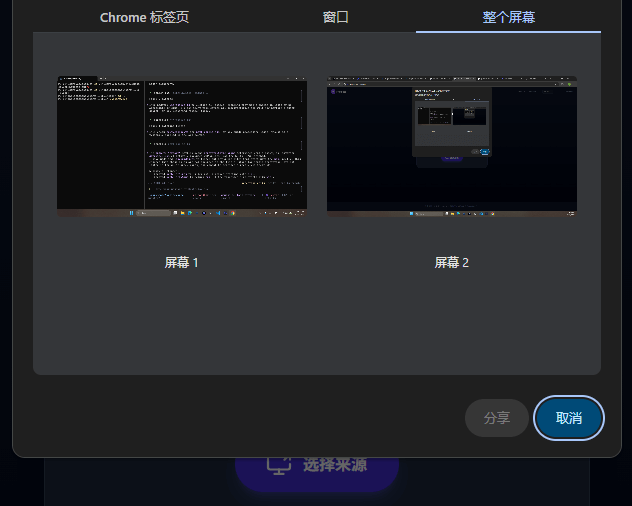Select the 整个屏幕 tab

[x=508, y=17]
